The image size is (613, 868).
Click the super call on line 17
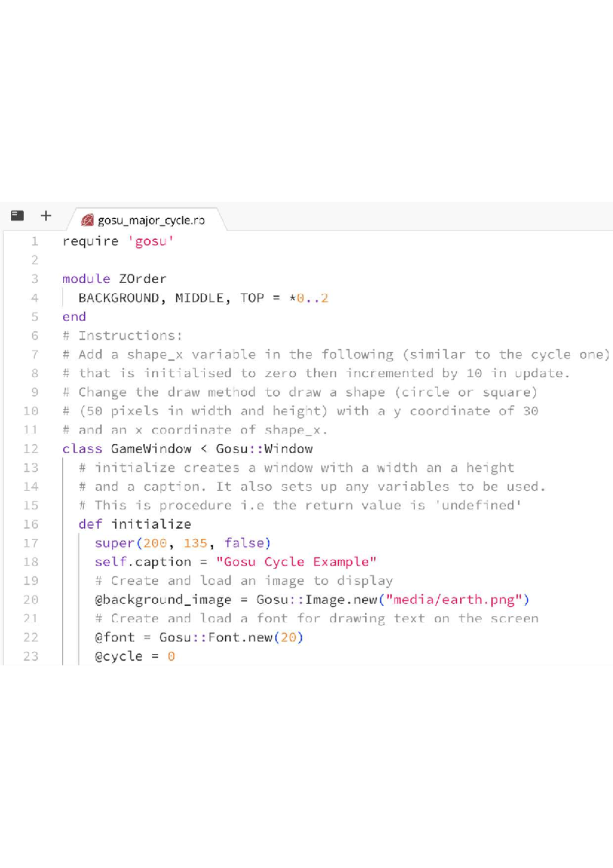(x=114, y=543)
